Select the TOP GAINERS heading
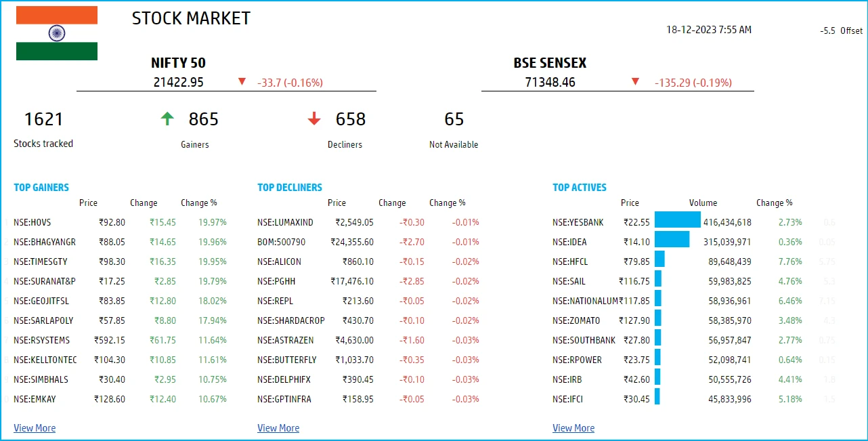Screen dimensions: 868x441 coord(41,188)
